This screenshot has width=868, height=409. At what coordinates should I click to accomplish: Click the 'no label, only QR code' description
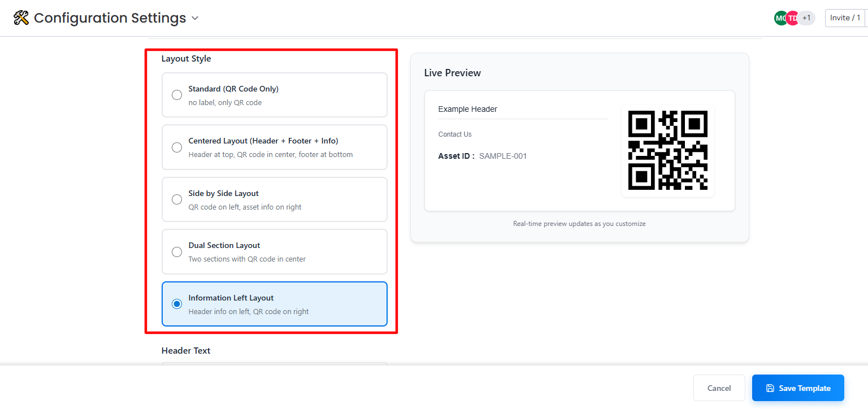(225, 103)
